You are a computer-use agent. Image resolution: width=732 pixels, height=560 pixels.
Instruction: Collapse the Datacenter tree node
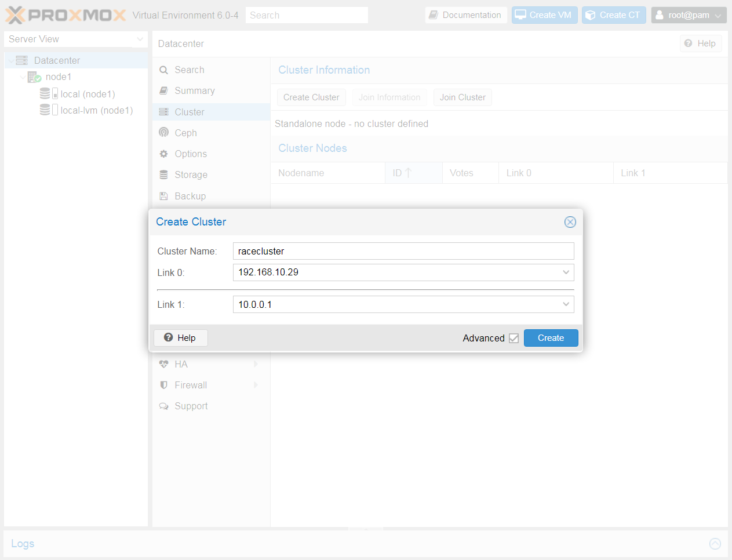coord(11,60)
